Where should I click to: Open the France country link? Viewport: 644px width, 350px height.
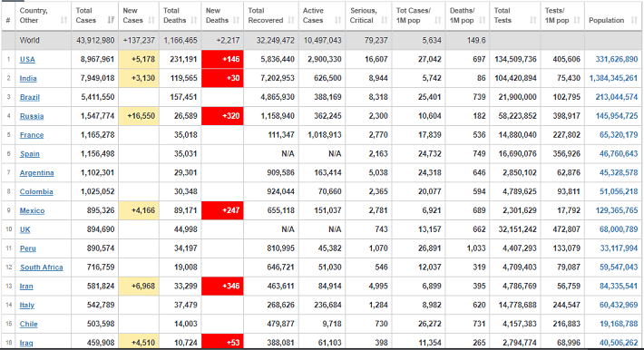coord(32,135)
